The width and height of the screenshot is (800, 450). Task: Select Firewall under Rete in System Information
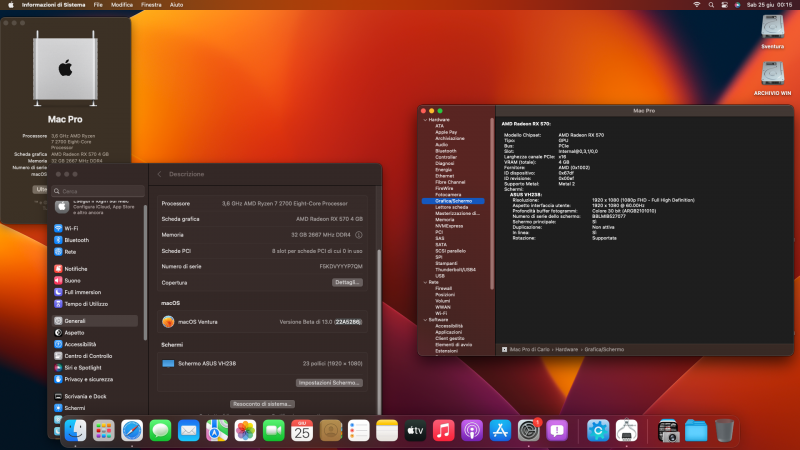pyautogui.click(x=443, y=289)
